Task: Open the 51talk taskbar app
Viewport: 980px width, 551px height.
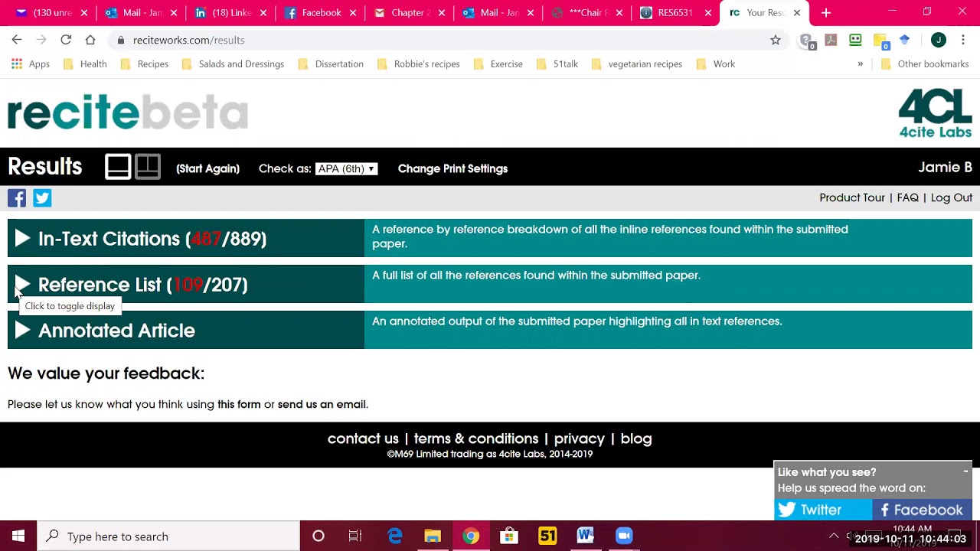Action: tap(547, 536)
